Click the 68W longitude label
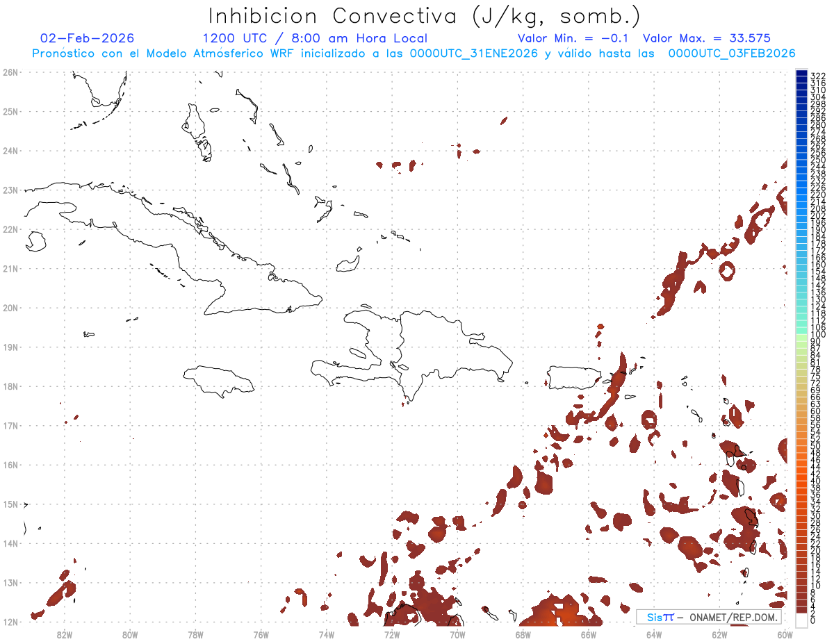The height and width of the screenshot is (644, 834). (x=523, y=634)
